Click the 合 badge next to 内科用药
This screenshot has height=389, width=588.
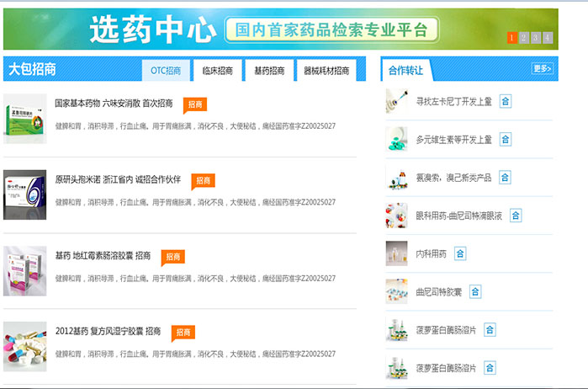(x=460, y=253)
